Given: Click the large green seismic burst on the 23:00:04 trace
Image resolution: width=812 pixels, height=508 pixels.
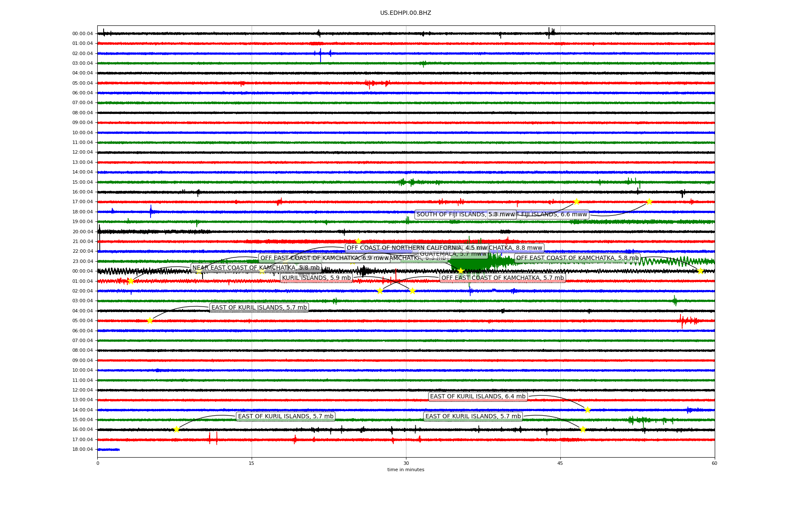Looking at the screenshot, I should [x=470, y=261].
